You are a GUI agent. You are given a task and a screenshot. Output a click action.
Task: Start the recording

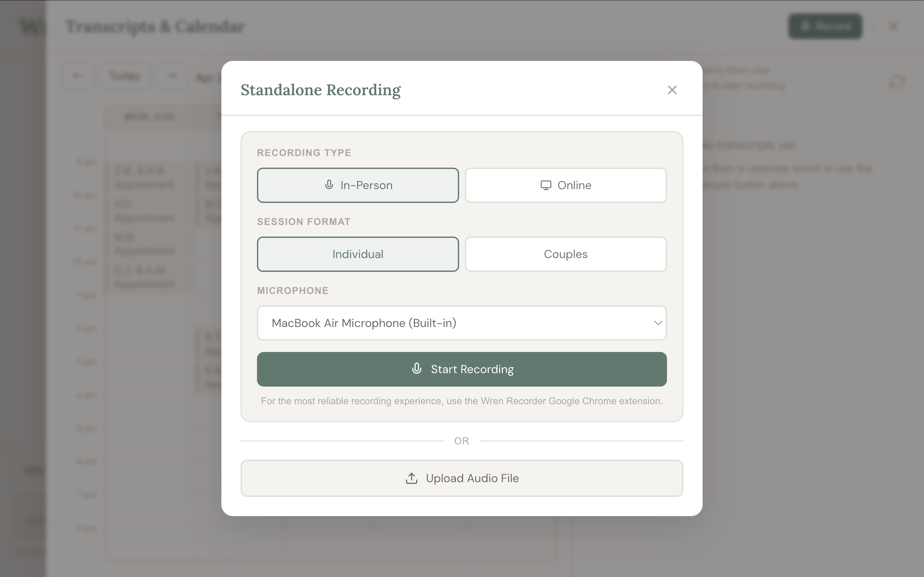click(462, 369)
